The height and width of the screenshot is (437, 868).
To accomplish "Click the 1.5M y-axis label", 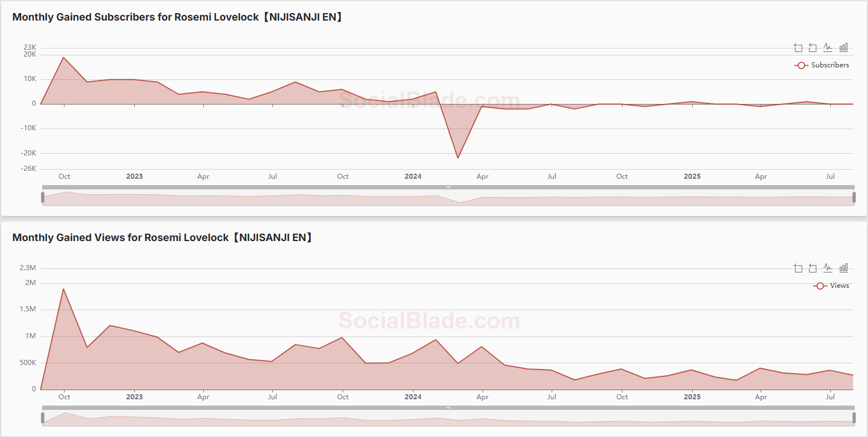I will click(27, 309).
